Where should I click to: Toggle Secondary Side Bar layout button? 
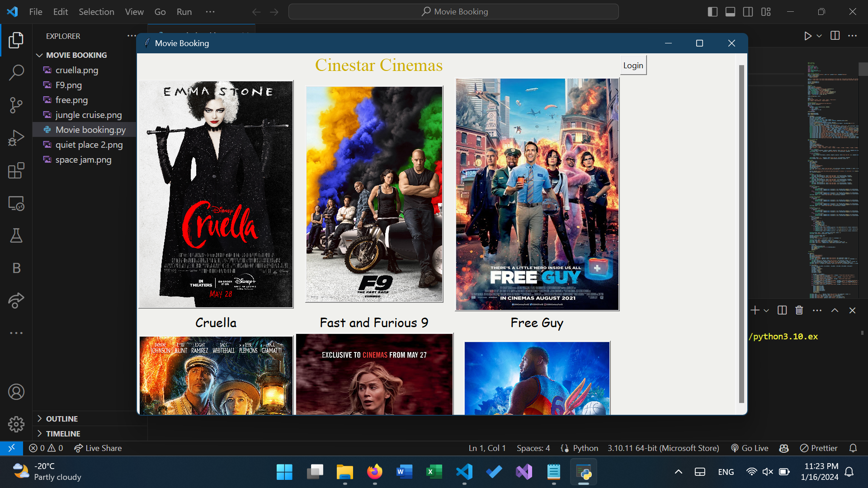[x=748, y=12]
